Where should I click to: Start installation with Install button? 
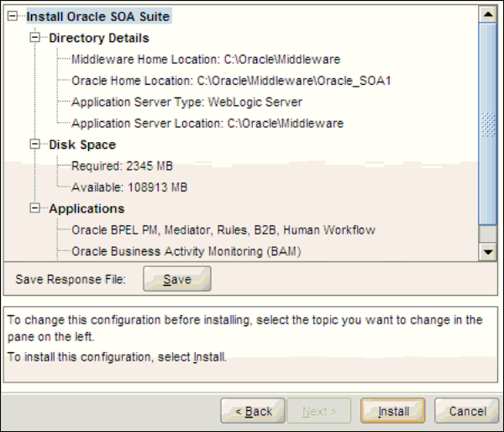pyautogui.click(x=393, y=411)
